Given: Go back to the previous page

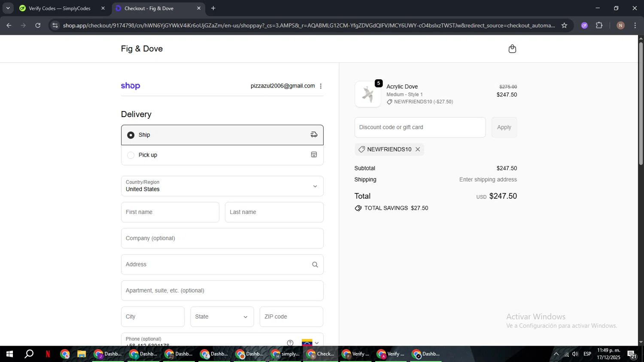Looking at the screenshot, I should (x=9, y=25).
